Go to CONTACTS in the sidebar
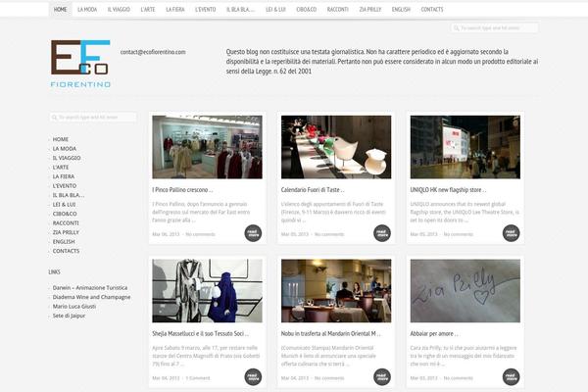Screen dimensions: 588x392 66,251
